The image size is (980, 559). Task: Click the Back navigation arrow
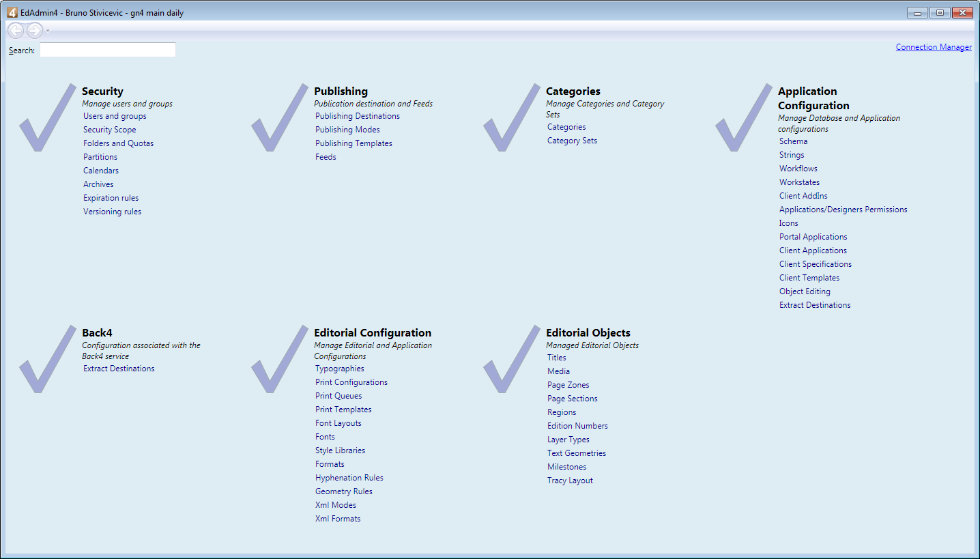[x=16, y=31]
